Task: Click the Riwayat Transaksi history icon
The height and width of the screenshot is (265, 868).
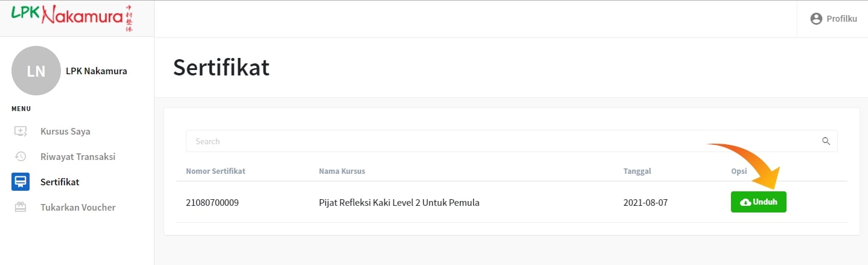Action: click(21, 156)
